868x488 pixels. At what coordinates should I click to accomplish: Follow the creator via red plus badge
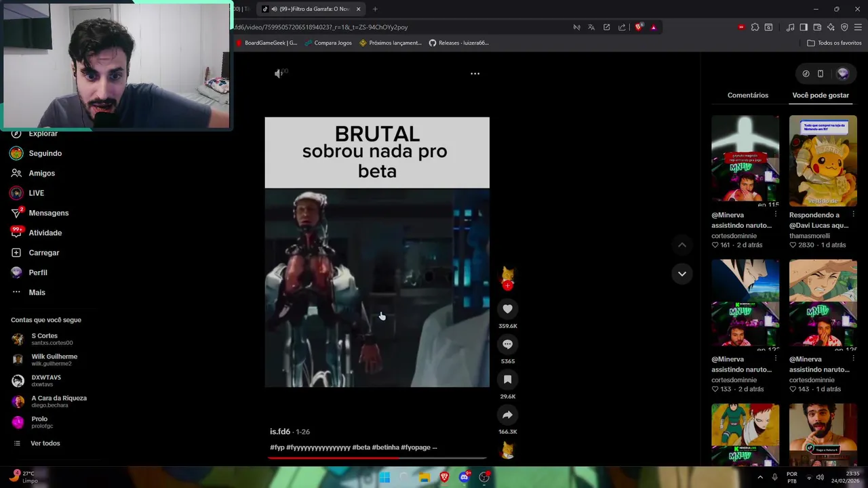tap(507, 285)
